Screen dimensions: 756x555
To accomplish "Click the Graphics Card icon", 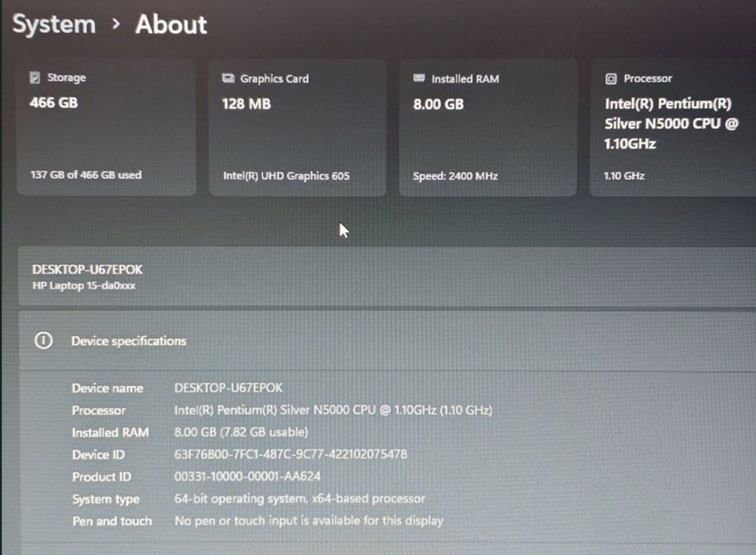I will point(227,78).
